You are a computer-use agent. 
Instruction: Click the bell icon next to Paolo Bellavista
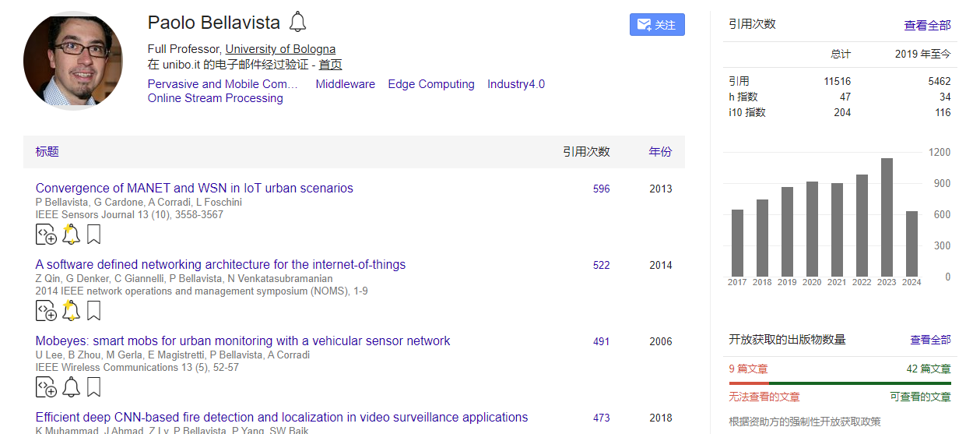(x=297, y=22)
